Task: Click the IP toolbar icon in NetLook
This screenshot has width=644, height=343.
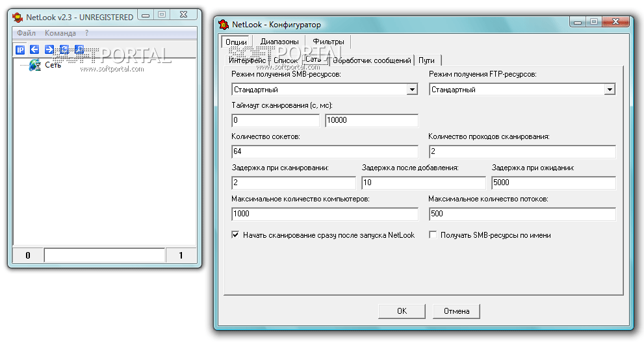Action: 20,50
